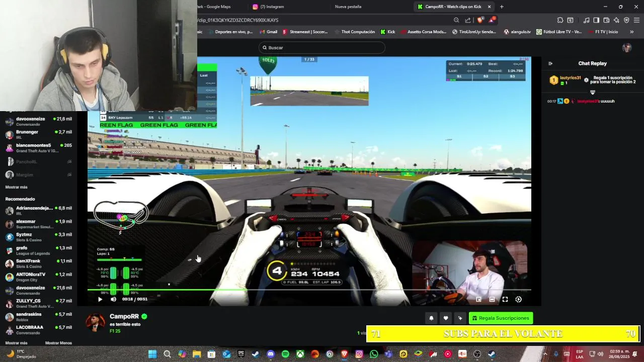The height and width of the screenshot is (362, 644).
Task: Click Regala Suscripciones button
Action: point(501,318)
